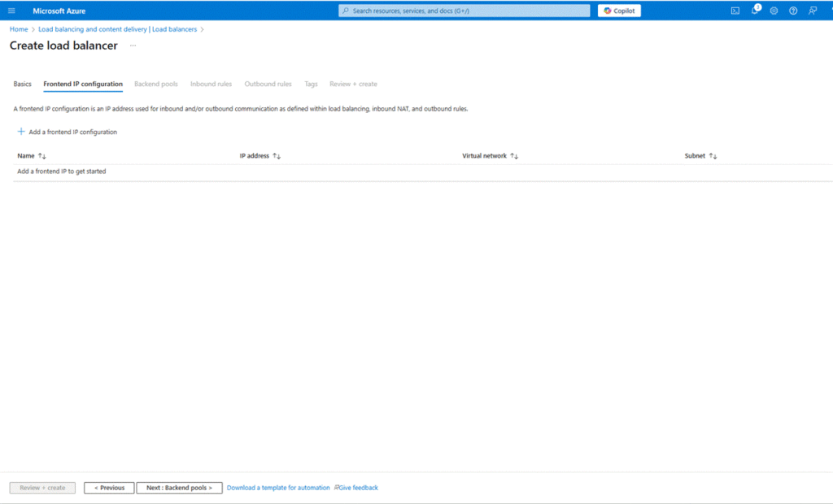Click the header feedback person icon
This screenshot has height=504, width=833.
click(x=813, y=11)
